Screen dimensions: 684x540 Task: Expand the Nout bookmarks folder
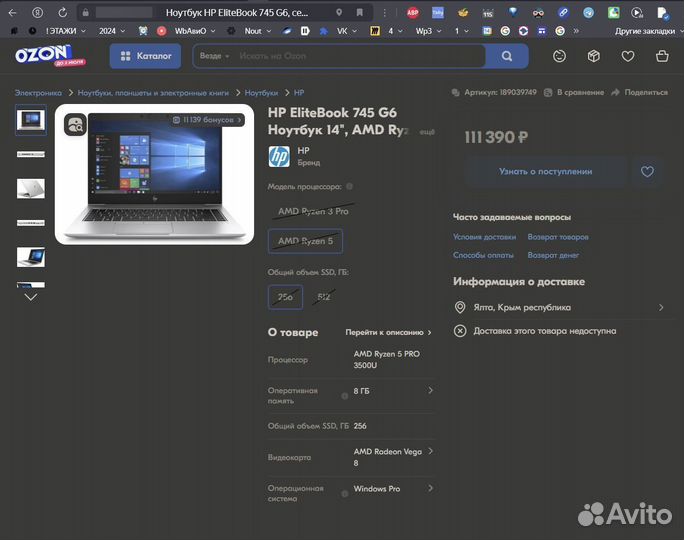click(x=258, y=31)
